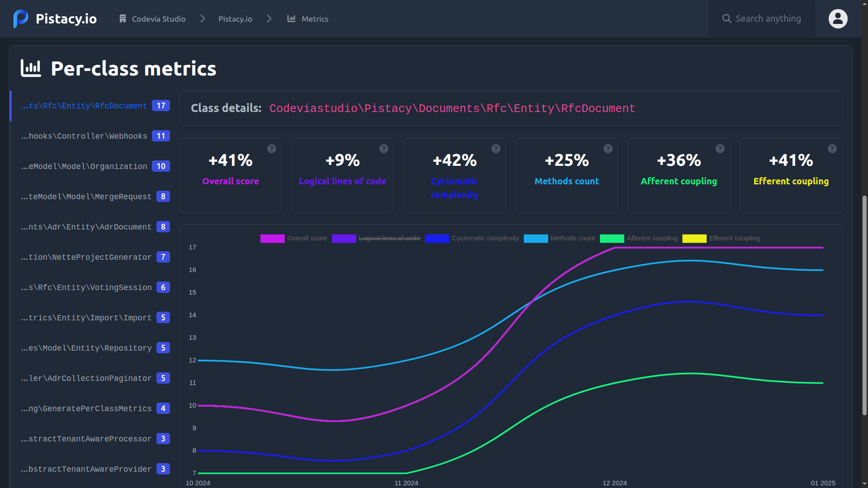Open help tooltip for Overall score

pos(272,149)
